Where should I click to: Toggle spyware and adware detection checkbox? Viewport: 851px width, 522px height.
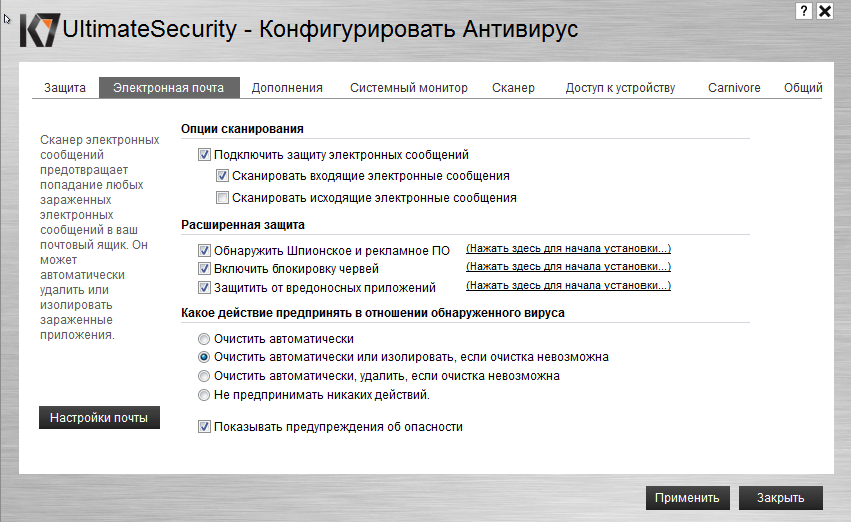pos(205,250)
